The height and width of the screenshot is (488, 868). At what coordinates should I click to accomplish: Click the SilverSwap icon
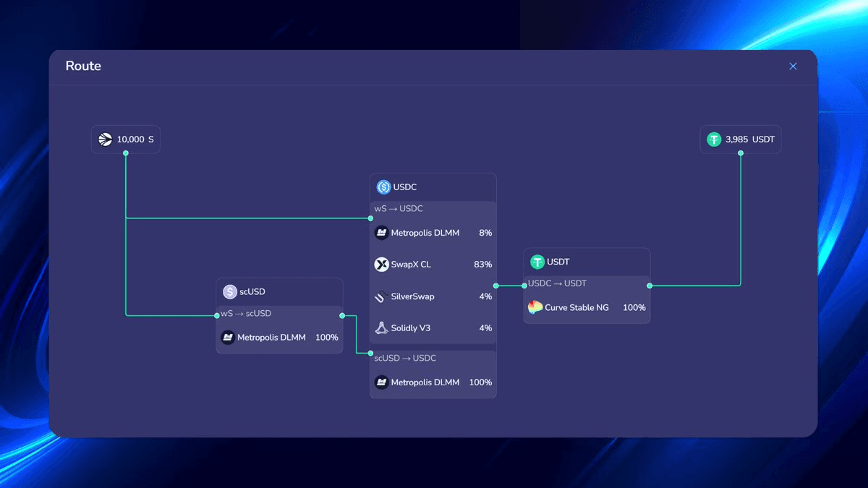coord(381,296)
